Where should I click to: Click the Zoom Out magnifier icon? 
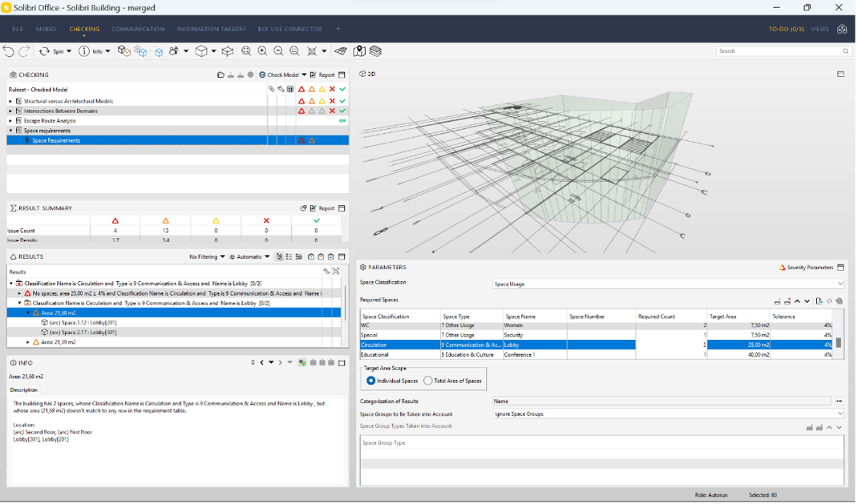(278, 51)
